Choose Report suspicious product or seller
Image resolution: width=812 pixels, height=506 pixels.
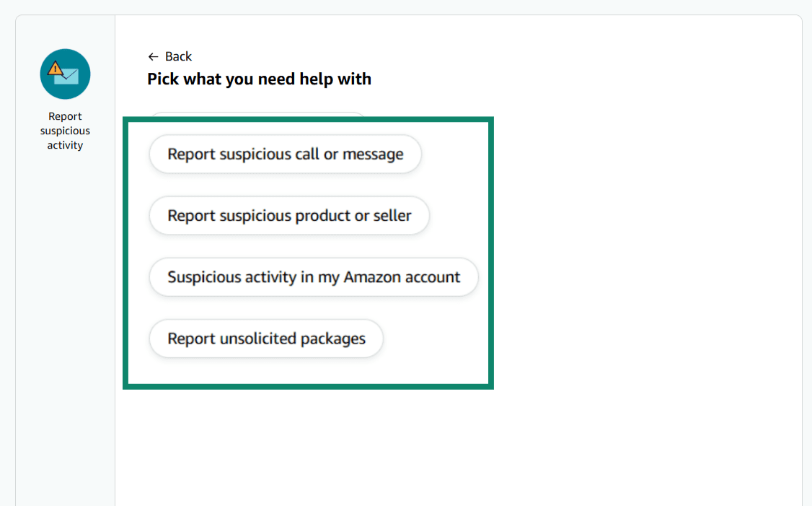click(x=289, y=216)
